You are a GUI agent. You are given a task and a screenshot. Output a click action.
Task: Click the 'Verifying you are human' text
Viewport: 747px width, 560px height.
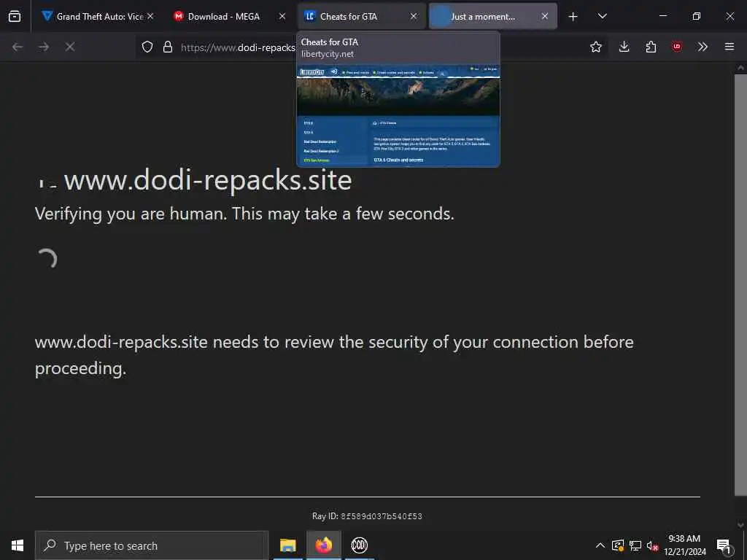click(x=244, y=214)
